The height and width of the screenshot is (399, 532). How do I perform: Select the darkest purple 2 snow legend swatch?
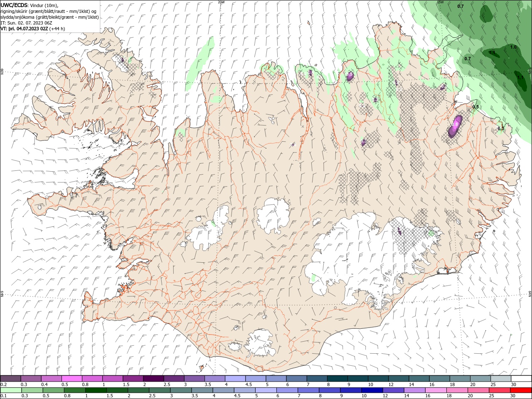pyautogui.click(x=154, y=379)
